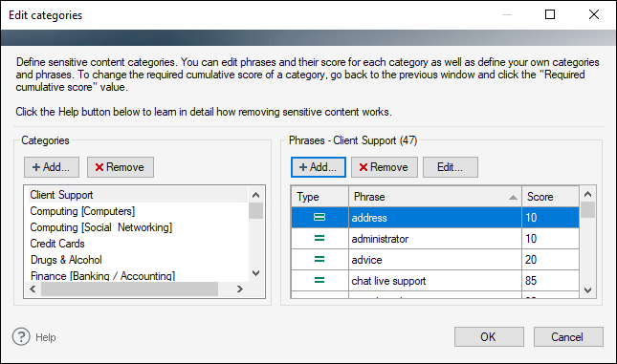Click the phrases table scrollbar thumb
This screenshot has width=617, height=364.
pos(588,209)
